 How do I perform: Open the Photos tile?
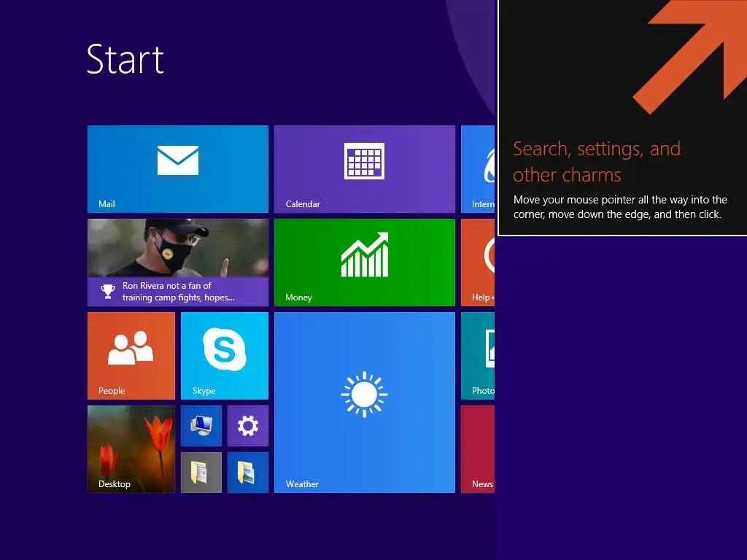coord(478,356)
